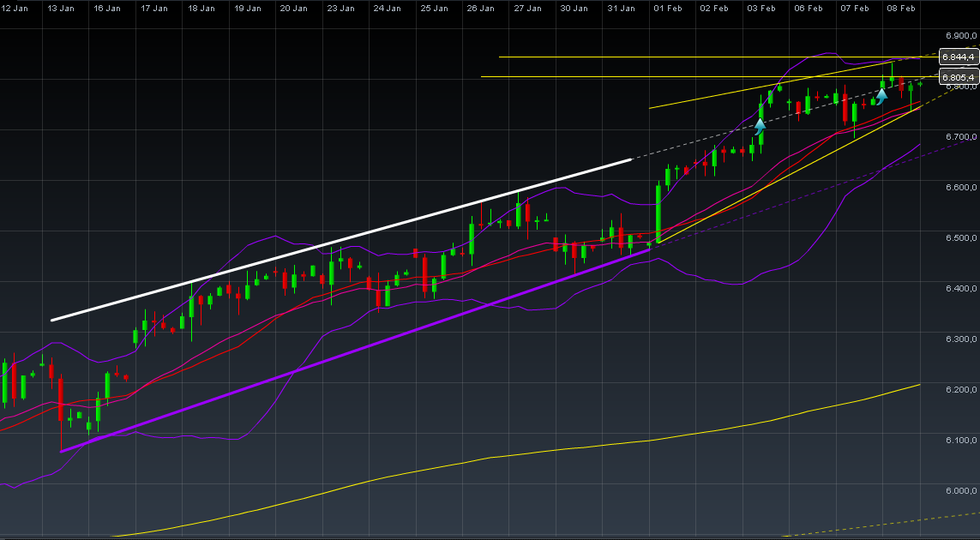Click the 6.500,0 price axis label

tap(961, 238)
